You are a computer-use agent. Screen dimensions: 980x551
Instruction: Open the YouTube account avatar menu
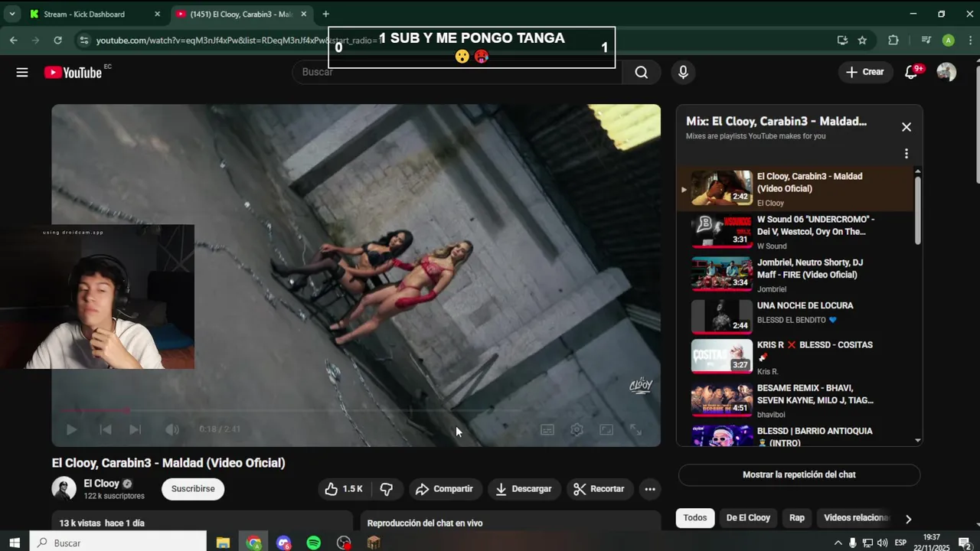click(x=946, y=72)
